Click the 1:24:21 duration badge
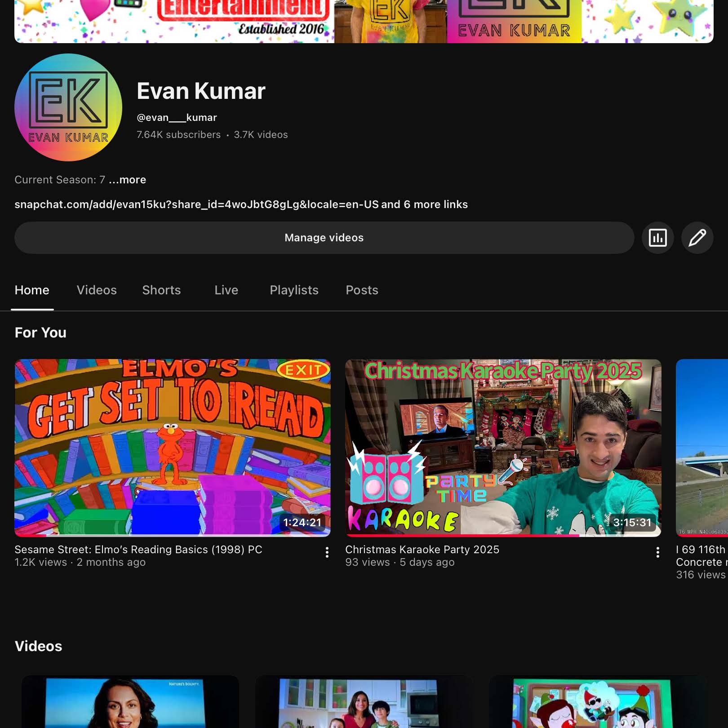728x728 pixels. pyautogui.click(x=302, y=522)
